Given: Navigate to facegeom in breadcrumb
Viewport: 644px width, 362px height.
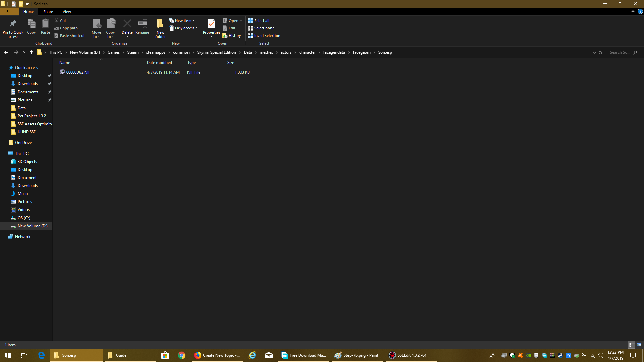Looking at the screenshot, I should coord(362,52).
